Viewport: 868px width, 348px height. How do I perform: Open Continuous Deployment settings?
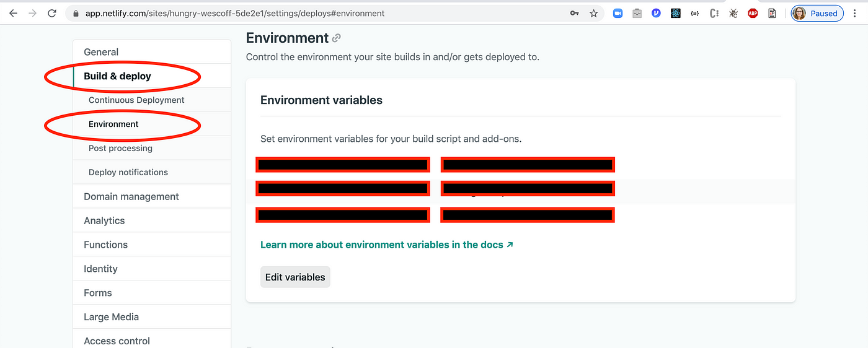click(x=152, y=100)
